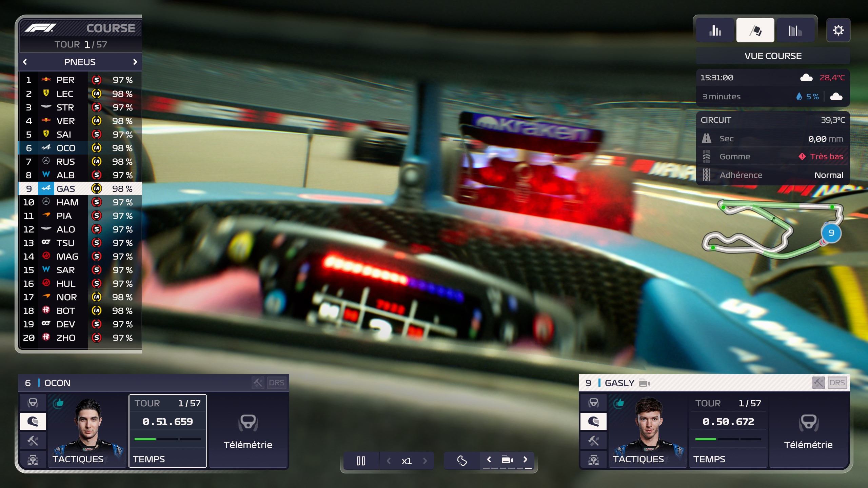This screenshot has height=488, width=868.
Task: Click the track rotate camera icon
Action: coord(462,461)
